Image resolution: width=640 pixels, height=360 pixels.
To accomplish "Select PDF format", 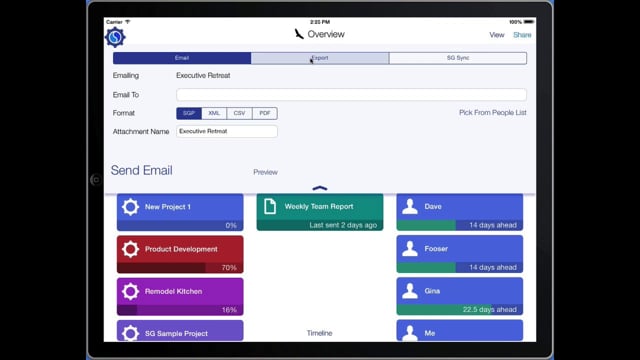I will (x=265, y=113).
